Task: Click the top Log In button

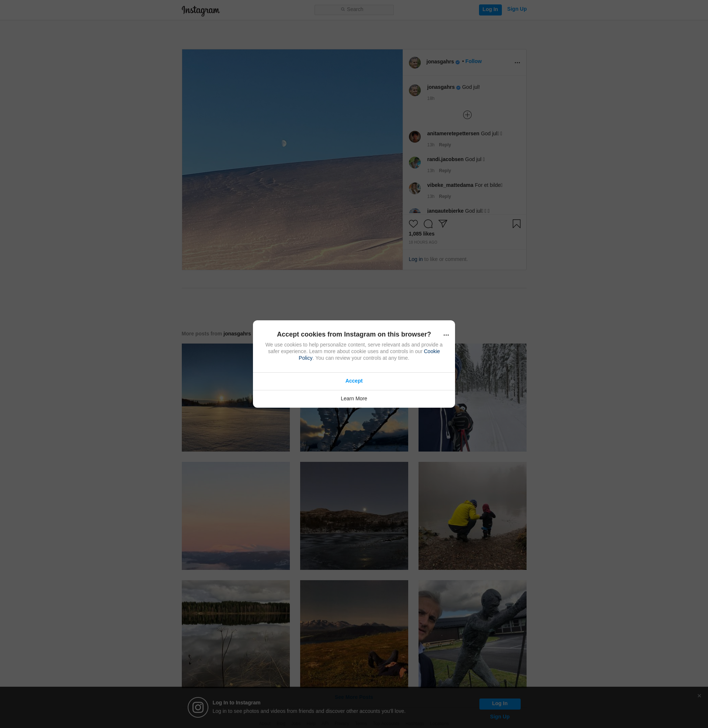Action: [490, 10]
